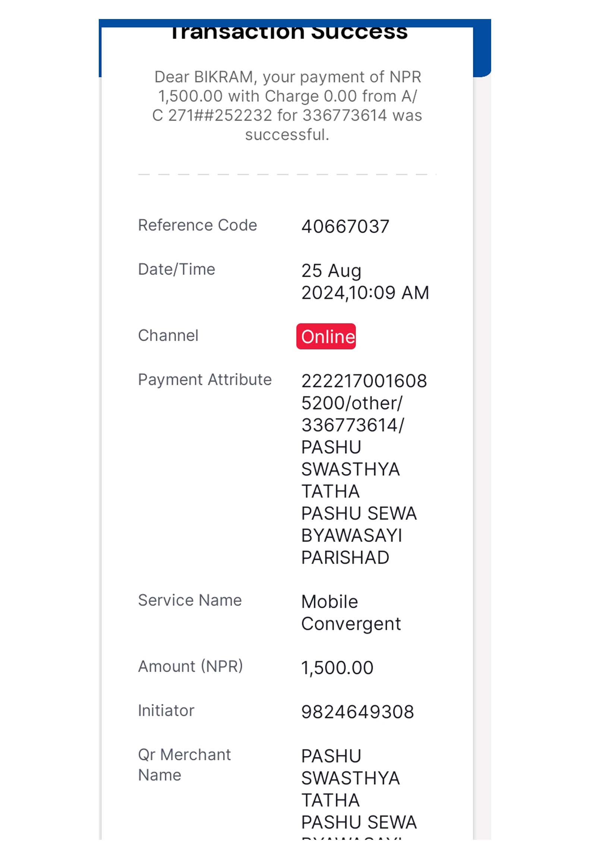Image resolution: width=616 pixels, height=854 pixels.
Task: Tap the Service Name label
Action: (x=190, y=600)
